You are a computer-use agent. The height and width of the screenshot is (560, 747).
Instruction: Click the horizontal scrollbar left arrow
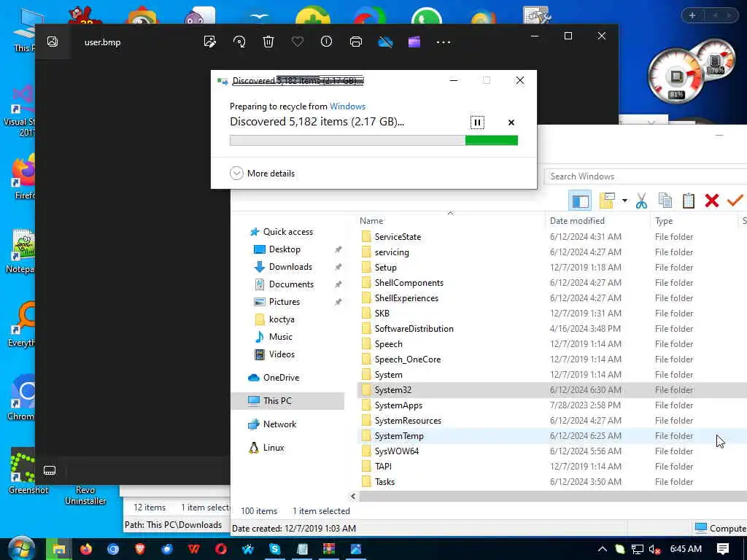tap(353, 496)
